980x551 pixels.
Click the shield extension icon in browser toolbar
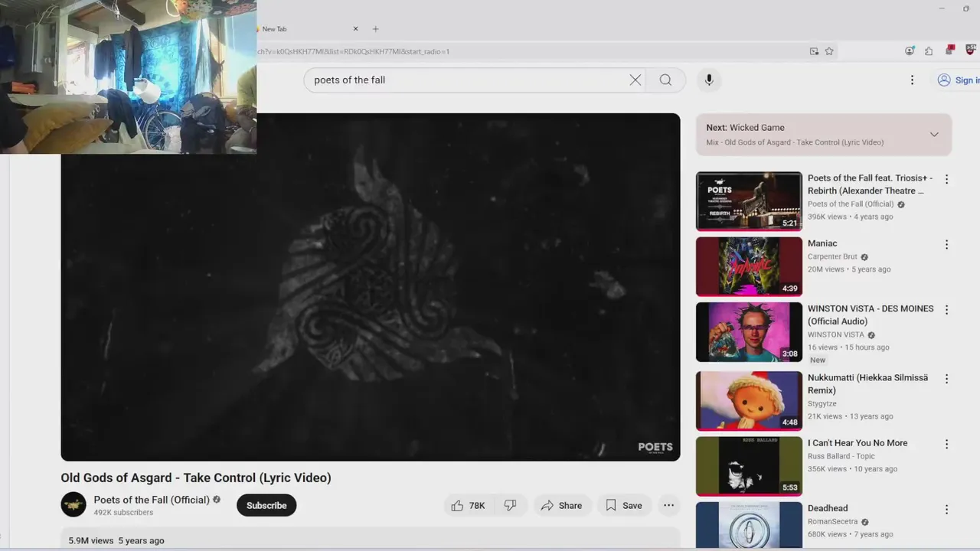coord(970,50)
